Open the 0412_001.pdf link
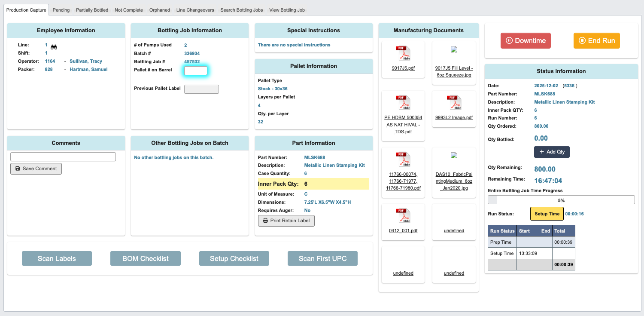644x316 pixels. (x=403, y=230)
